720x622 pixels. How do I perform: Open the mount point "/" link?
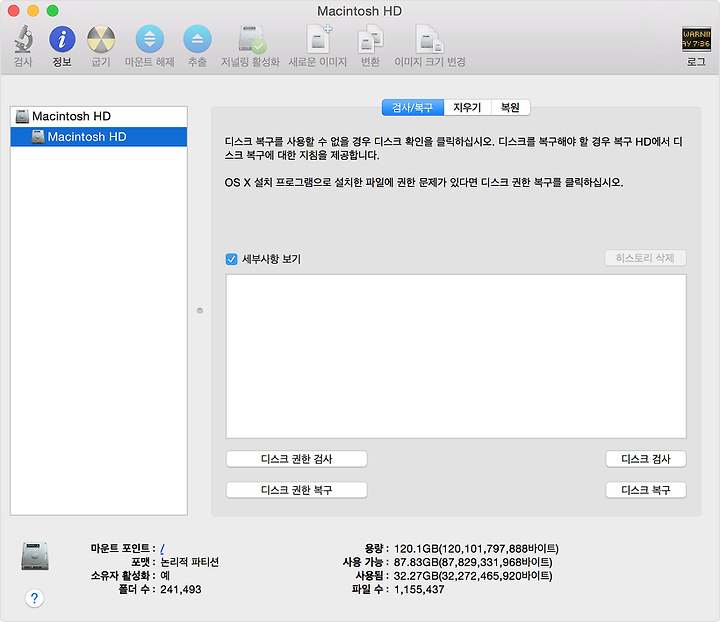[x=162, y=549]
